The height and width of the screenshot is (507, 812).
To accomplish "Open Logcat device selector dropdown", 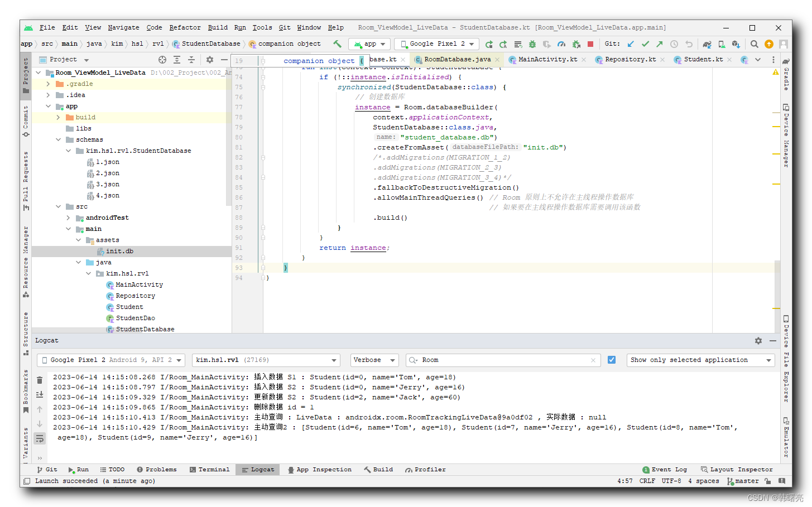I will tap(110, 360).
